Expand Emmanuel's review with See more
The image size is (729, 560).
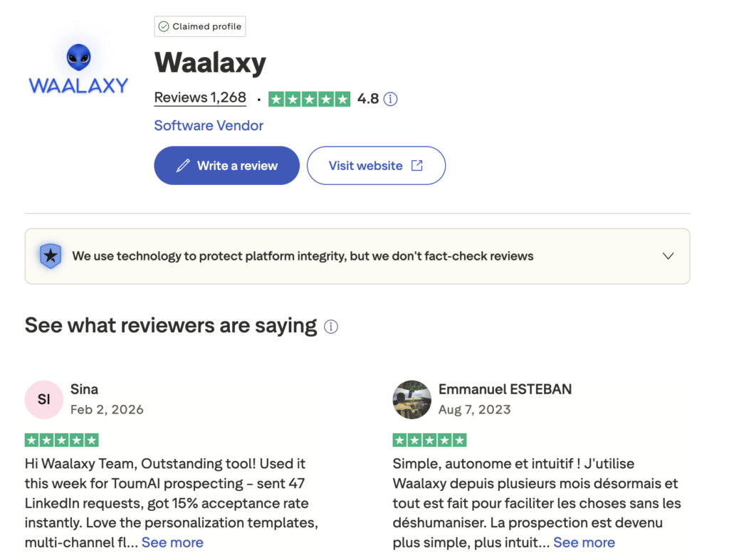[x=584, y=542]
